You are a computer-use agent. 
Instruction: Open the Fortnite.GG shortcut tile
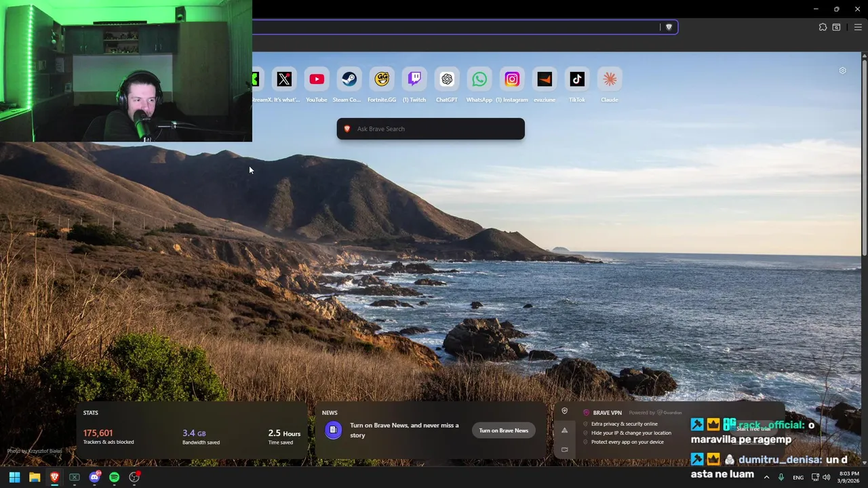click(x=382, y=79)
